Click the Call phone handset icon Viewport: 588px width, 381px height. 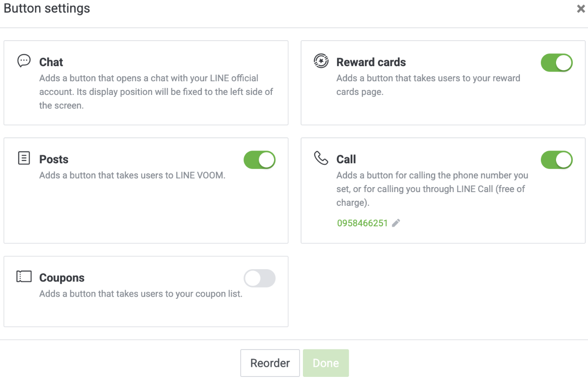(x=321, y=158)
